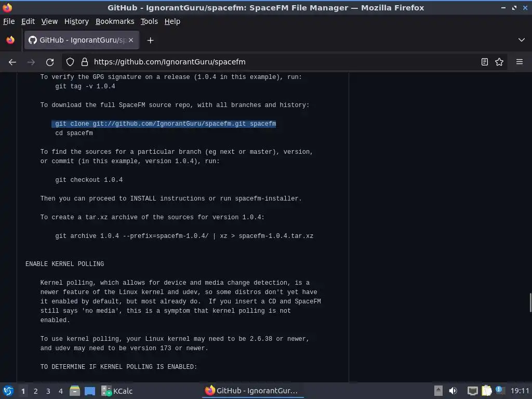Open the volume control tray icon
Image resolution: width=532 pixels, height=399 pixels.
[453, 391]
